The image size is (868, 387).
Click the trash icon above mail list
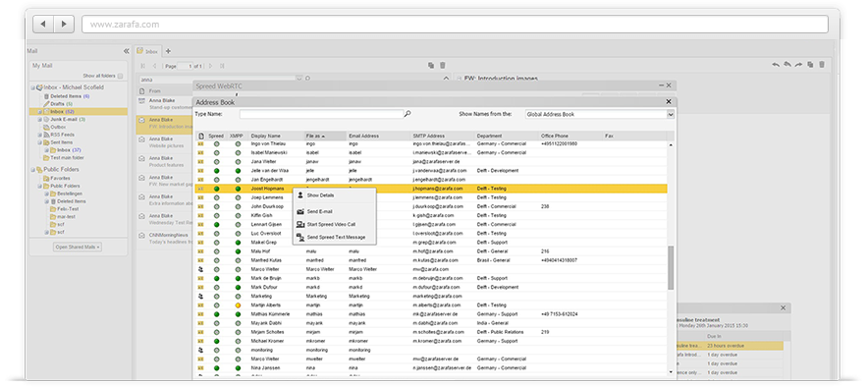(442, 66)
